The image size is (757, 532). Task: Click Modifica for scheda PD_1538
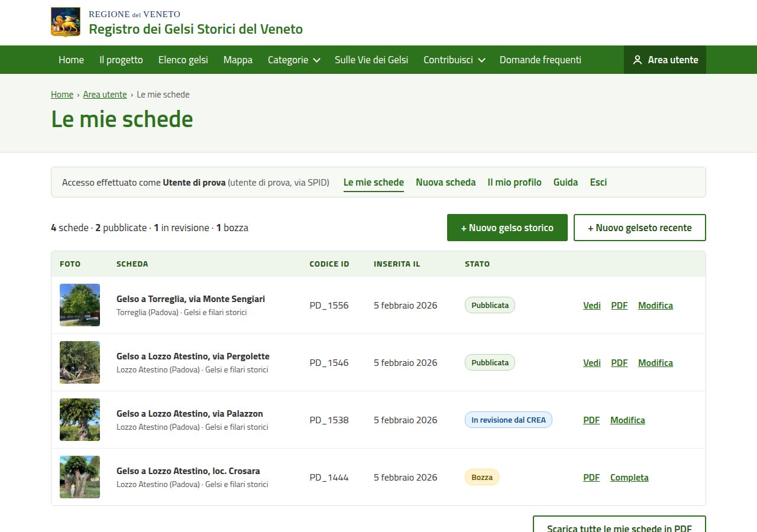[627, 420]
